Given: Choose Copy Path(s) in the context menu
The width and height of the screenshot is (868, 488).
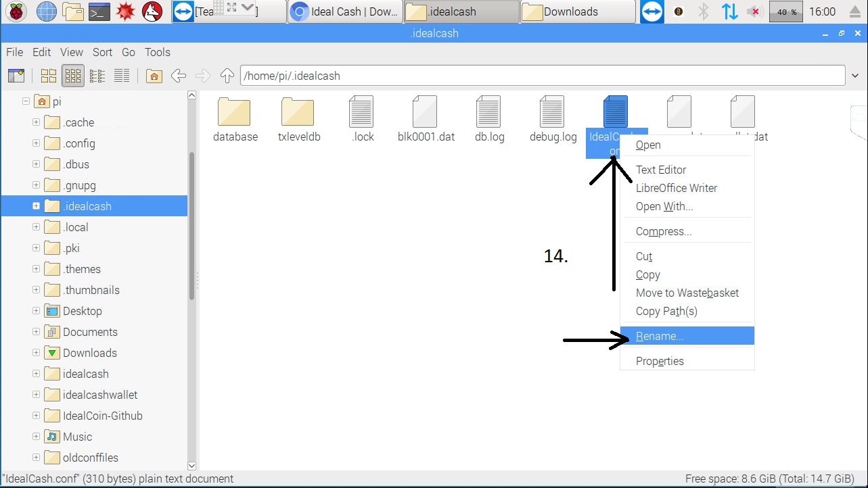Looking at the screenshot, I should [687, 311].
